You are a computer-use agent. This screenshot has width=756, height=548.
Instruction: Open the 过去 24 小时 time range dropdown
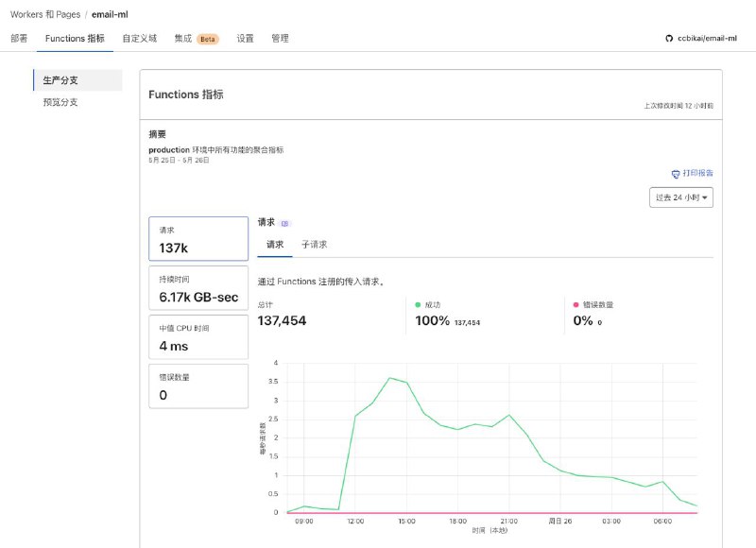point(680,197)
